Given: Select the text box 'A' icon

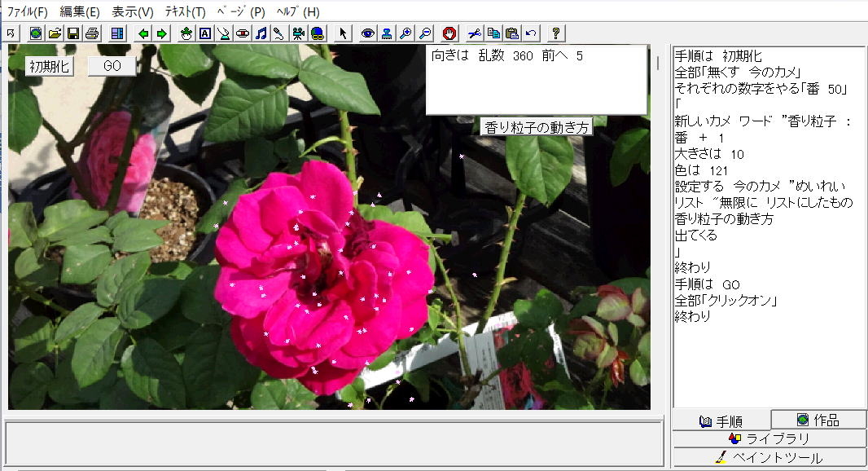Looking at the screenshot, I should click(205, 33).
